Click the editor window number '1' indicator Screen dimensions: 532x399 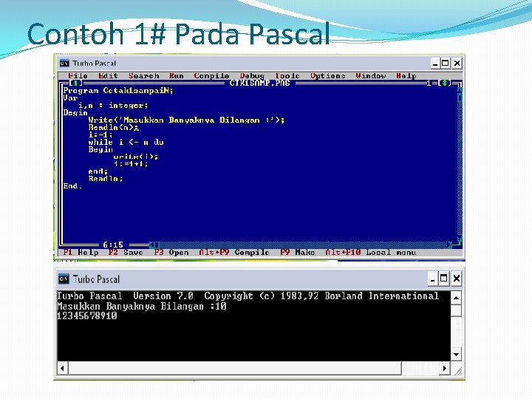[x=429, y=83]
